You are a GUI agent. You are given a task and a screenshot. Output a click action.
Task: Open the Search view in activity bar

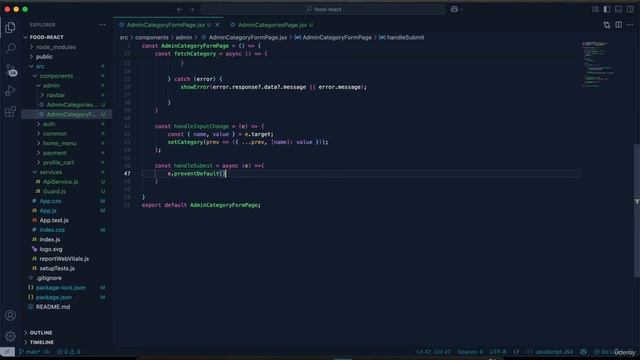[10, 48]
